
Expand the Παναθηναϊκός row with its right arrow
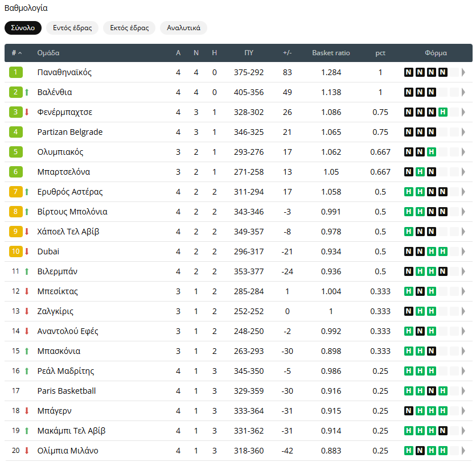[x=463, y=72]
